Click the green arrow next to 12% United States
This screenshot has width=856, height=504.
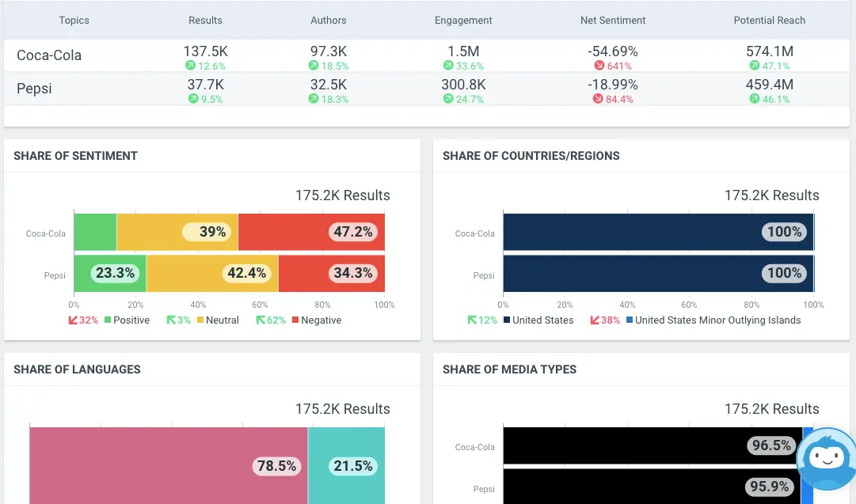coord(474,320)
